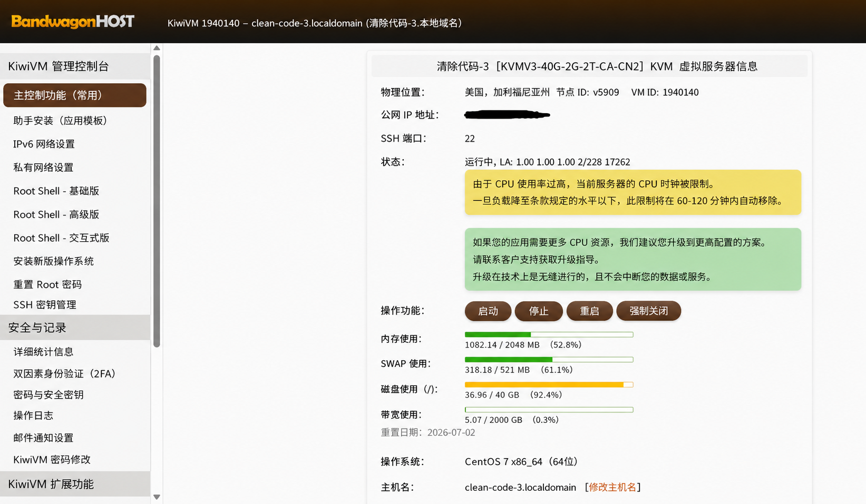Click the VM ID: 1940140 text
This screenshot has width=866, height=504.
tap(665, 92)
